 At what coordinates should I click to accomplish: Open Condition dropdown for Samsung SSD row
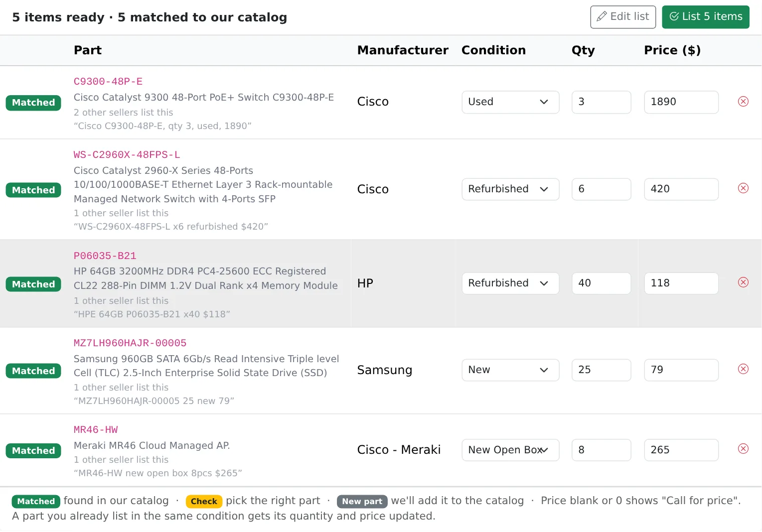(510, 370)
